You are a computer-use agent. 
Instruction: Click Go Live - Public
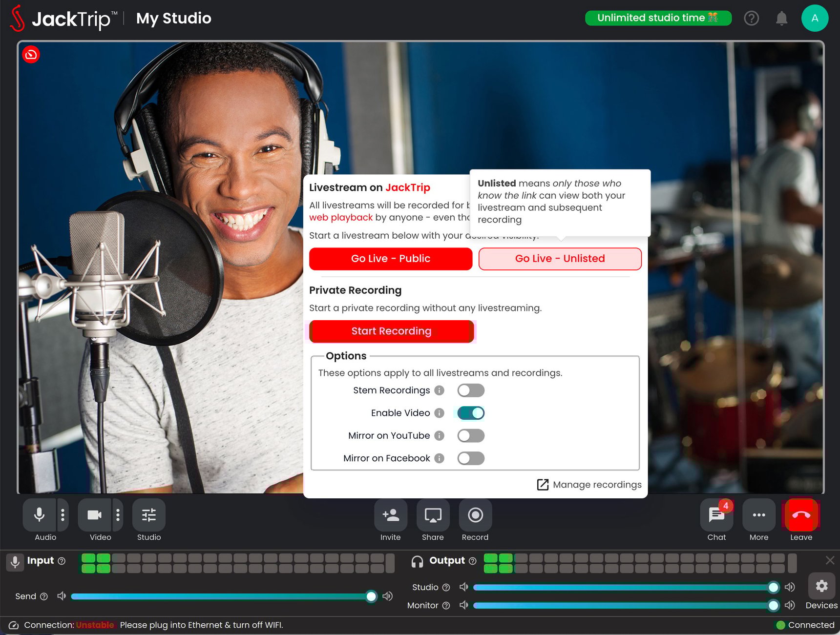coord(390,259)
